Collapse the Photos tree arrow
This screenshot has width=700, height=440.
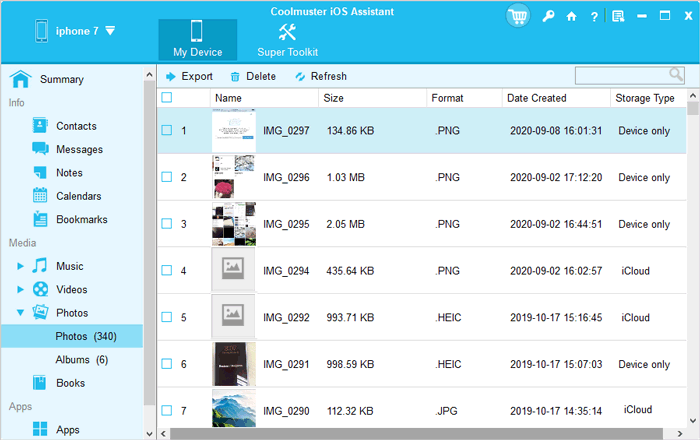coord(20,312)
